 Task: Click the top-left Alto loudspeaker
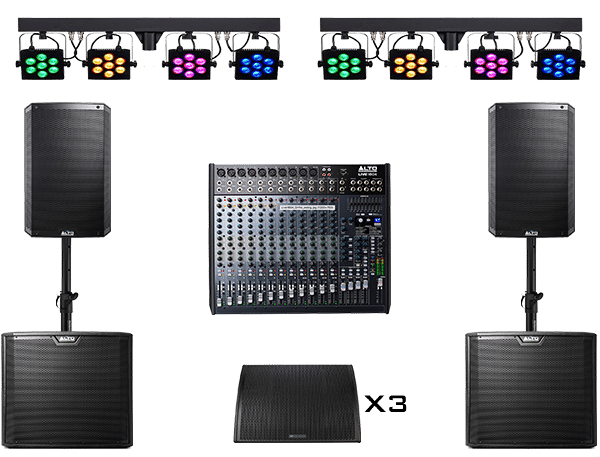68,170
